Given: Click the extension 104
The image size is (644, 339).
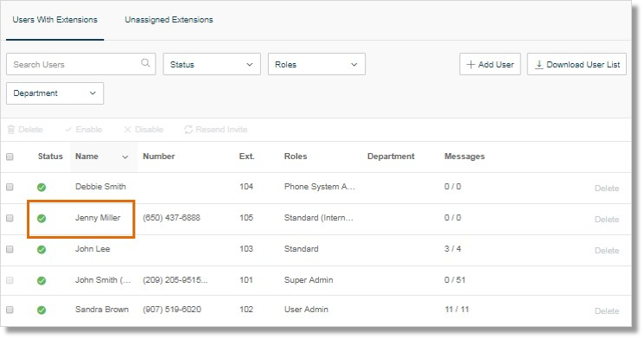Looking at the screenshot, I should [x=246, y=187].
